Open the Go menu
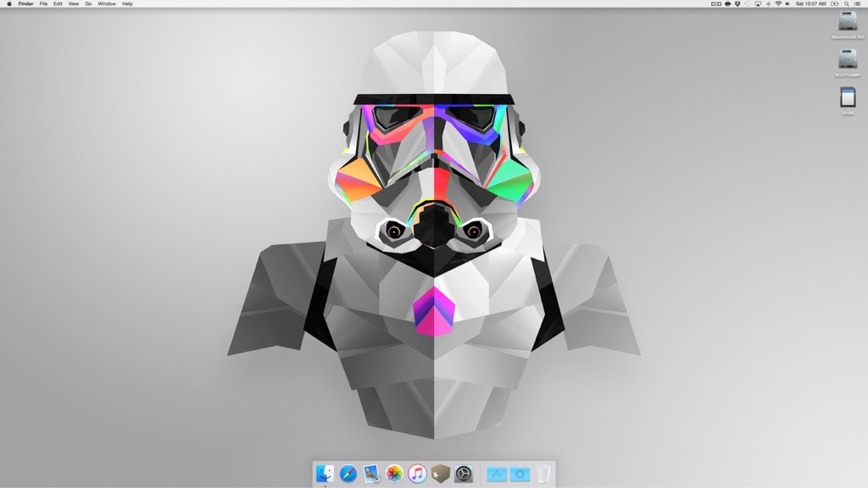The image size is (868, 488). (88, 4)
